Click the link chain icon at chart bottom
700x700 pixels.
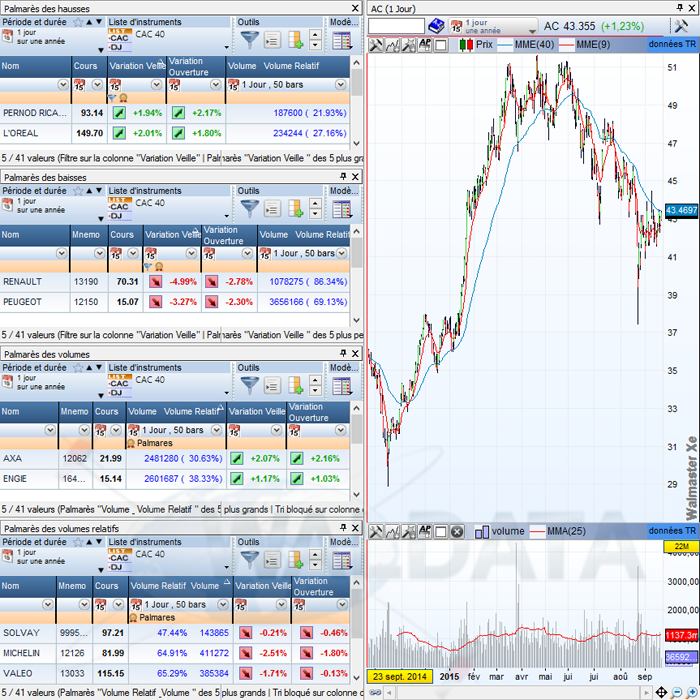(375, 692)
